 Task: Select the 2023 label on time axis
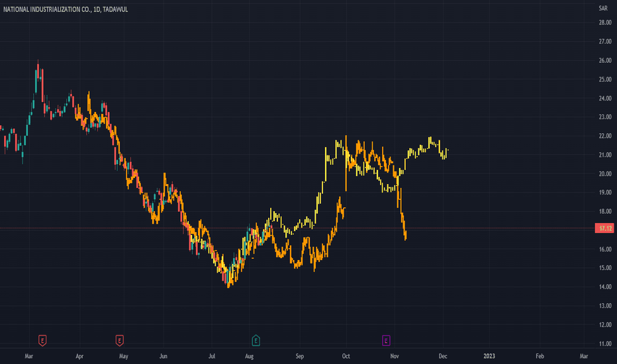489,356
